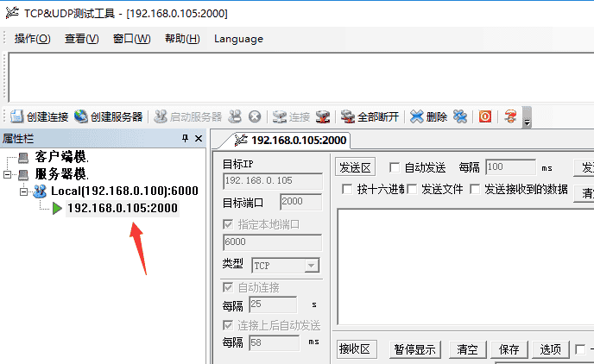Click the 每隔 field showing 58 ms
The image size is (594, 364).
point(274,342)
